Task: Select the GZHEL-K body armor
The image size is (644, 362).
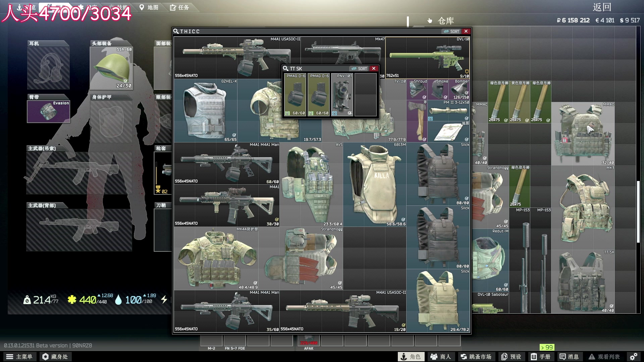Action: [x=205, y=111]
